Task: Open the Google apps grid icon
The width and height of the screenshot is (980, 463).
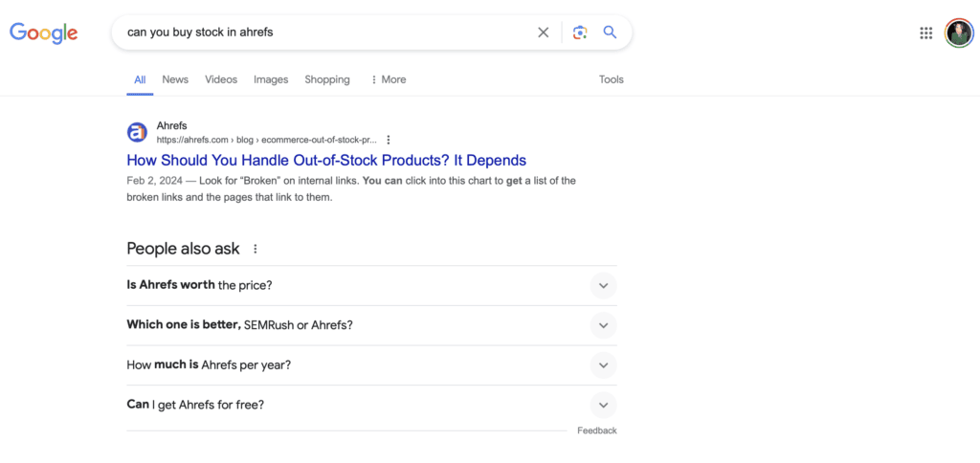Action: (926, 33)
